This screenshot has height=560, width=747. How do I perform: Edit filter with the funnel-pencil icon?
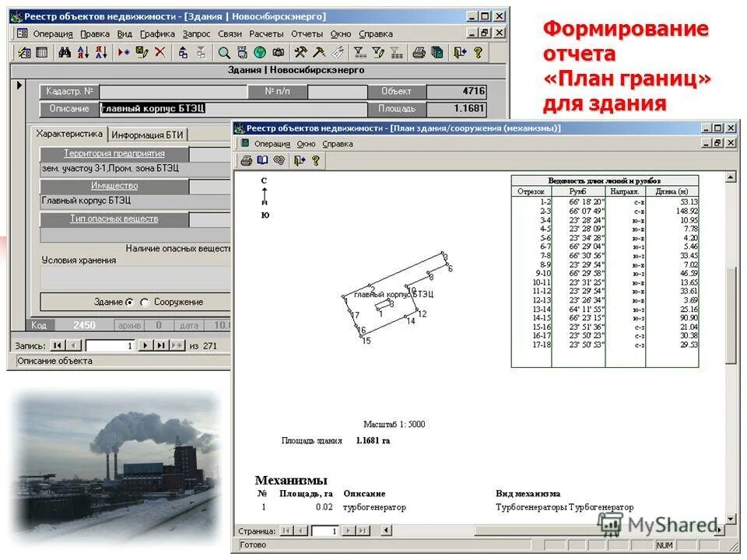[378, 52]
